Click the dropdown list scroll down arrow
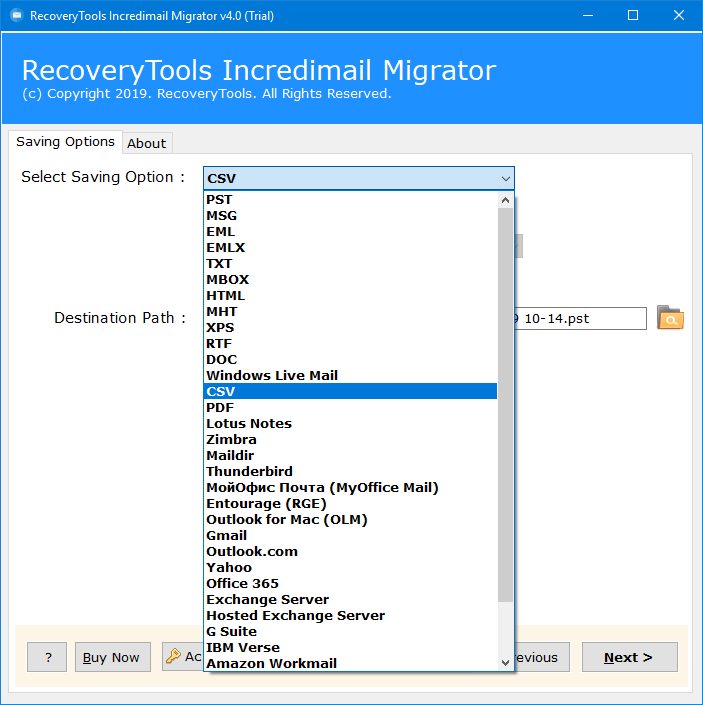703x705 pixels. click(505, 662)
